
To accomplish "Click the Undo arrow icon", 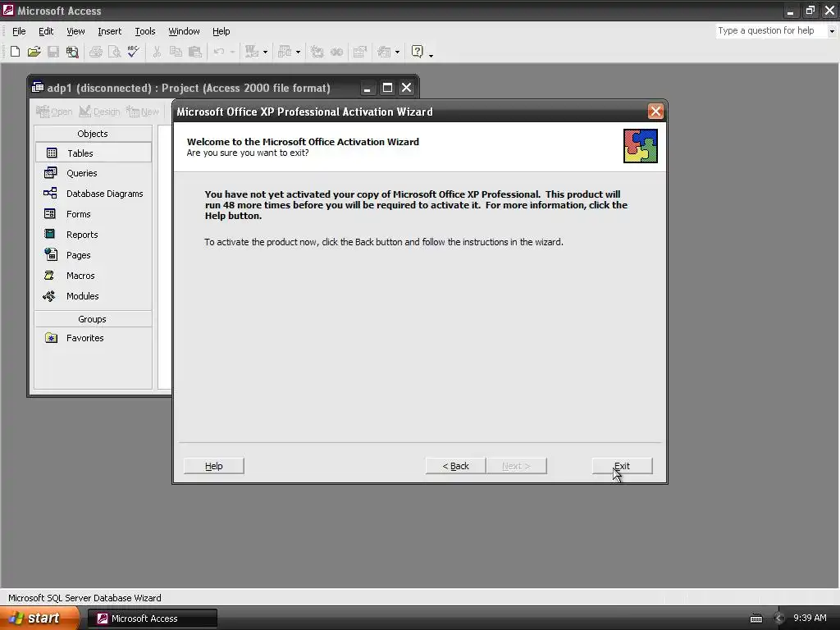I will pyautogui.click(x=218, y=52).
